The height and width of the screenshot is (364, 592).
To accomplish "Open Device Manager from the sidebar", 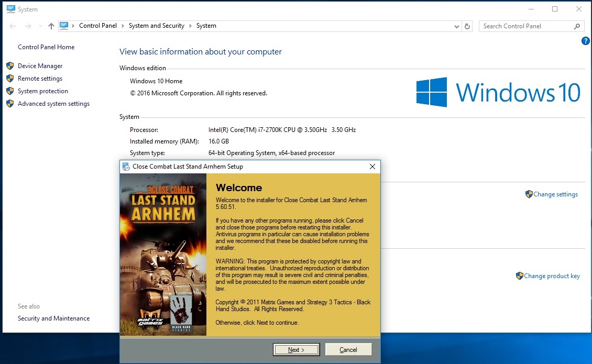I will point(40,65).
